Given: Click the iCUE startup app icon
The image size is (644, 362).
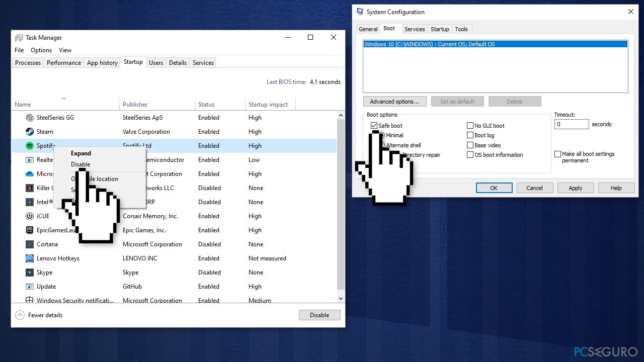Looking at the screenshot, I should click(x=29, y=216).
